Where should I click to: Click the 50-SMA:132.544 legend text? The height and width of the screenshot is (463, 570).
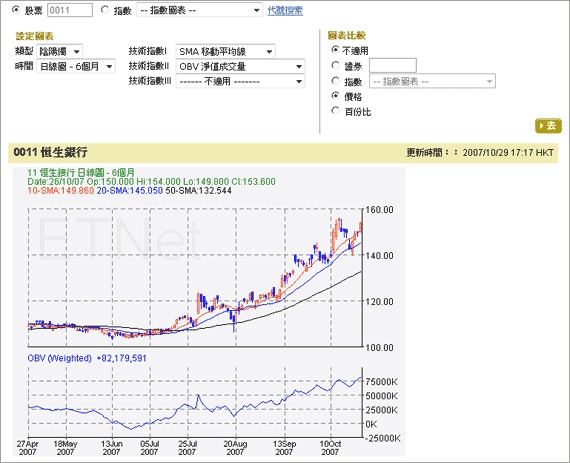(x=198, y=190)
